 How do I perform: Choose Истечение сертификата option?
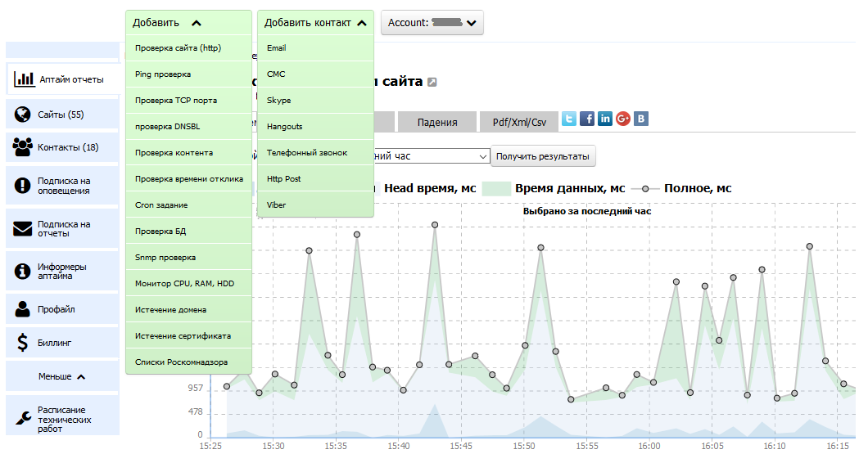(189, 335)
